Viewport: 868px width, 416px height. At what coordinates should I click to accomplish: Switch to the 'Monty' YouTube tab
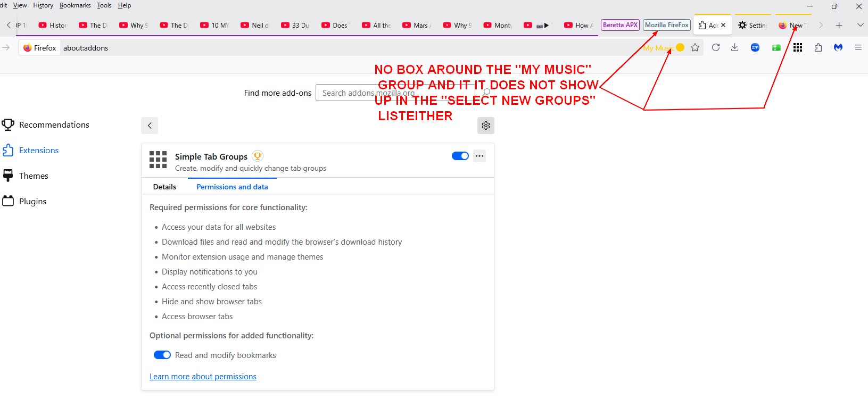[498, 25]
